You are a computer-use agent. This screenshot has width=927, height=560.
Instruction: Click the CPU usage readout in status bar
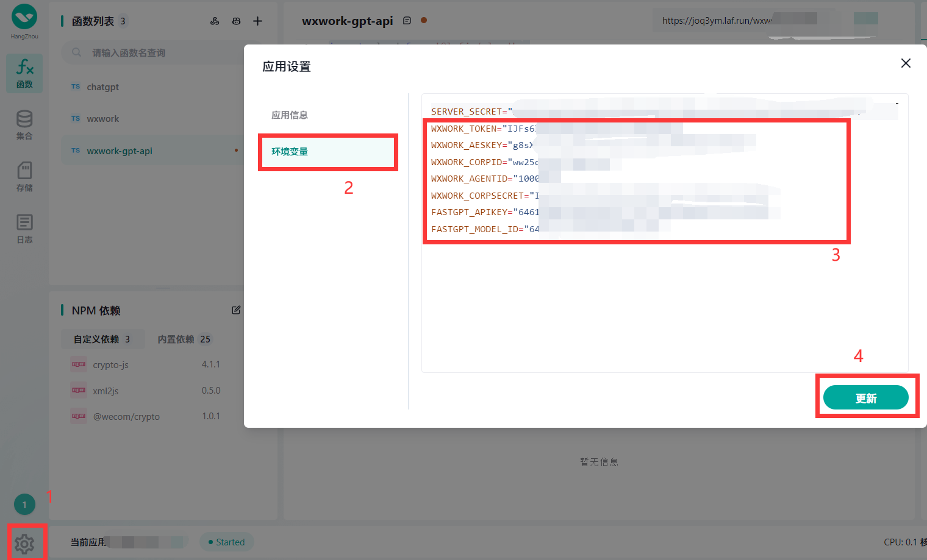(905, 542)
